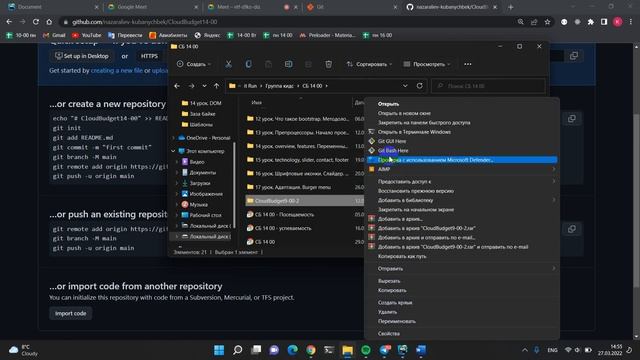Open 'Музыка' in navigation pane
This screenshot has width=640, height=360.
tap(198, 204)
